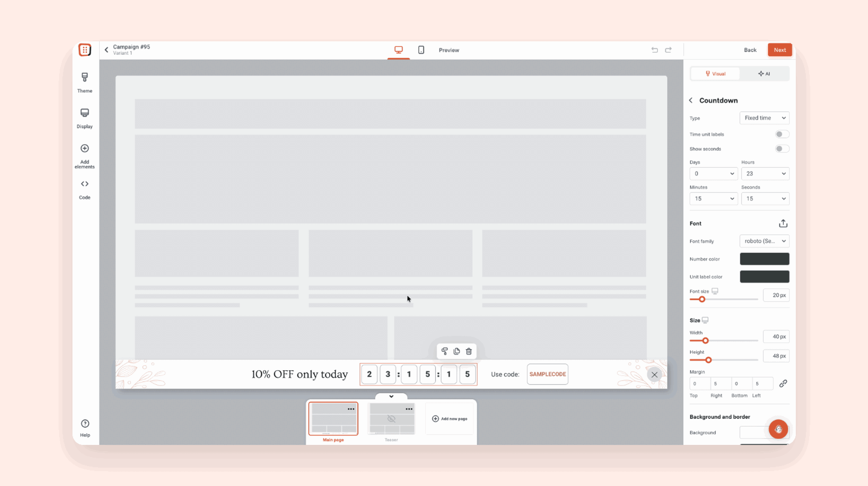The image size is (868, 486).
Task: Switch to mobile view
Action: tap(421, 50)
